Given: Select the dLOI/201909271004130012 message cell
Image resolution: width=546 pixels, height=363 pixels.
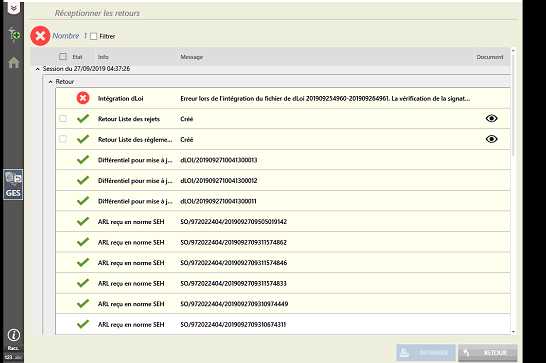Looking at the screenshot, I should click(x=219, y=181).
